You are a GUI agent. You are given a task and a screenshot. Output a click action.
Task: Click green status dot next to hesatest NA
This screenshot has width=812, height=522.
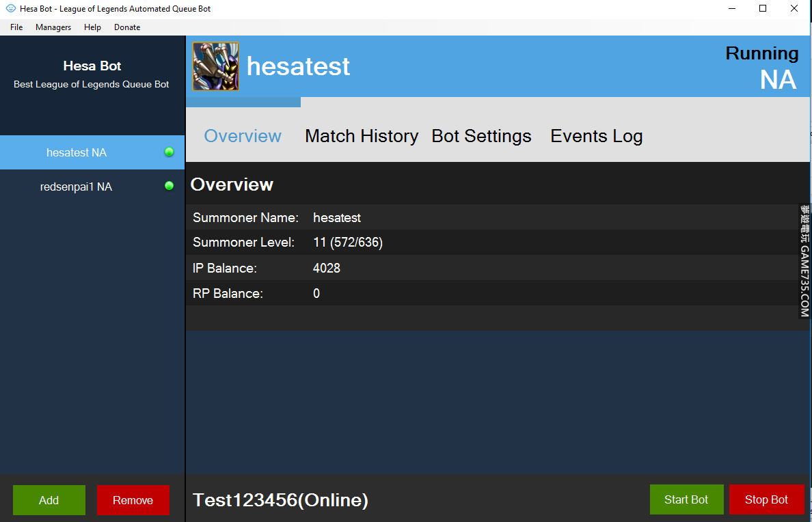point(169,152)
